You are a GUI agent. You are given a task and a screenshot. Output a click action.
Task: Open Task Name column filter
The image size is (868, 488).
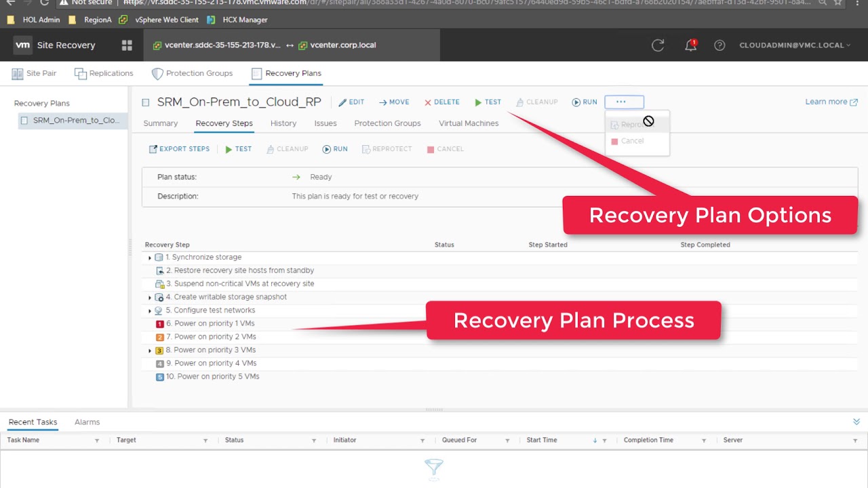click(x=97, y=441)
